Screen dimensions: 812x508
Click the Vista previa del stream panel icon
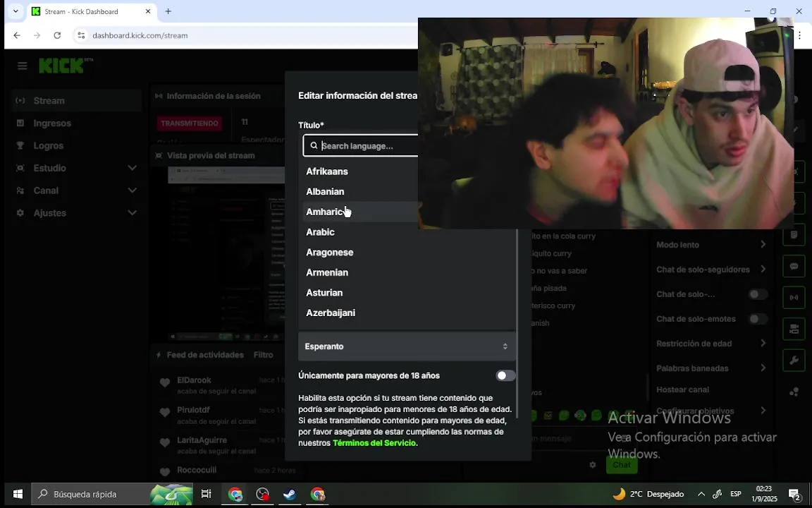159,155
